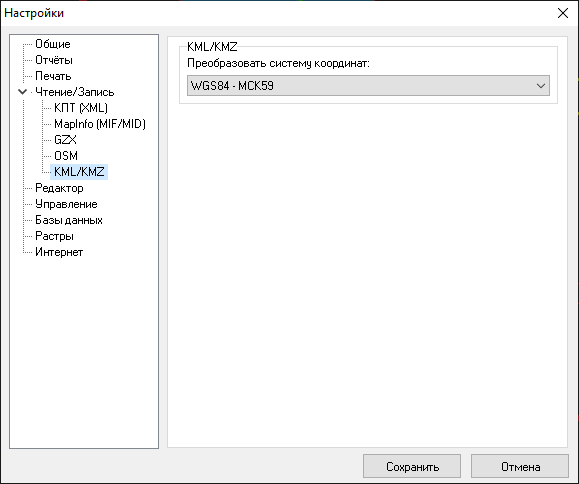Select the Печать tree item
This screenshot has width=579, height=484.
point(53,76)
